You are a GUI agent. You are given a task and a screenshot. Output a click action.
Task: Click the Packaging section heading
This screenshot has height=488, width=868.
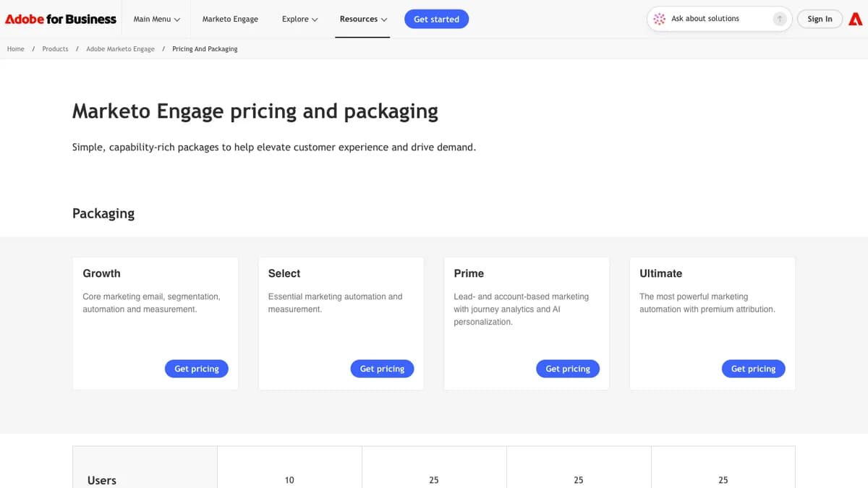103,213
